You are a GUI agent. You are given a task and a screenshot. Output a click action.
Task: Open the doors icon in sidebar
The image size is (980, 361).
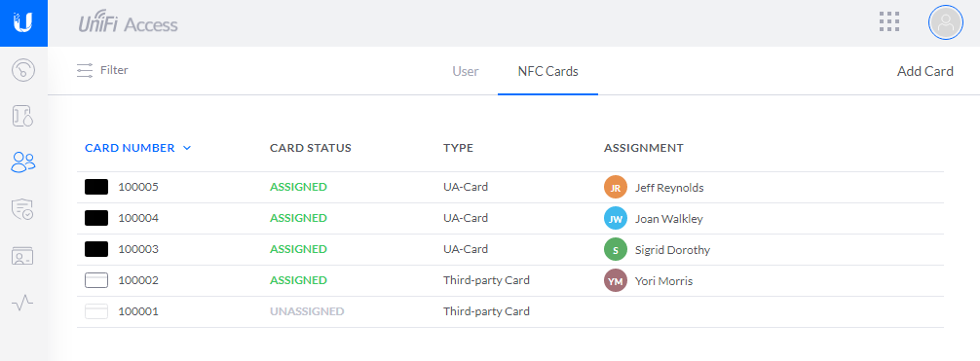pyautogui.click(x=23, y=116)
